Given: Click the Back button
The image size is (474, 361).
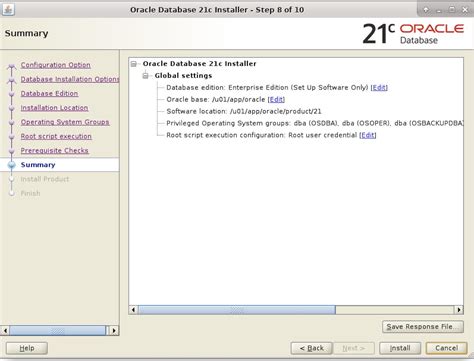Looking at the screenshot, I should point(311,348).
